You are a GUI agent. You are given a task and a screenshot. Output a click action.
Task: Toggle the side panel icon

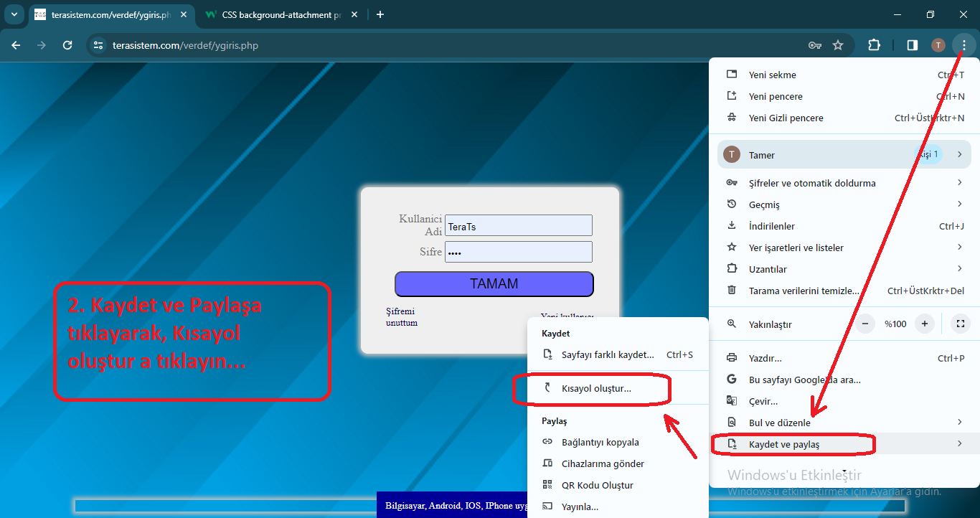coord(912,45)
